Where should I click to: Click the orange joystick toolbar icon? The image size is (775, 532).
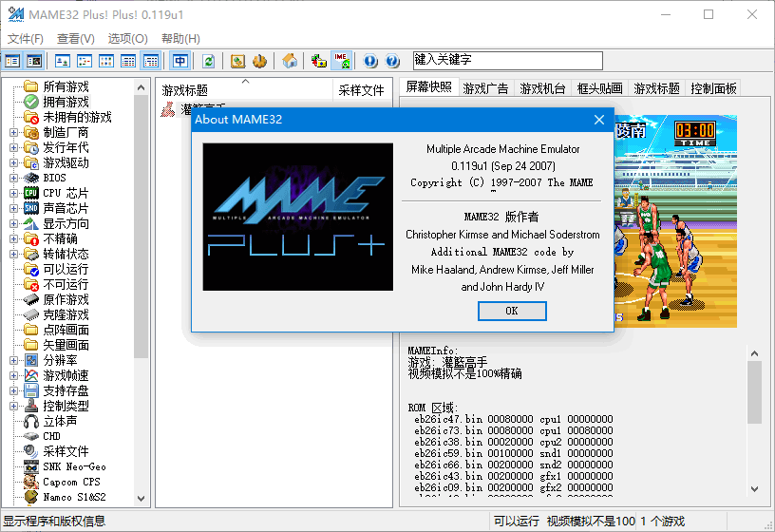point(259,62)
